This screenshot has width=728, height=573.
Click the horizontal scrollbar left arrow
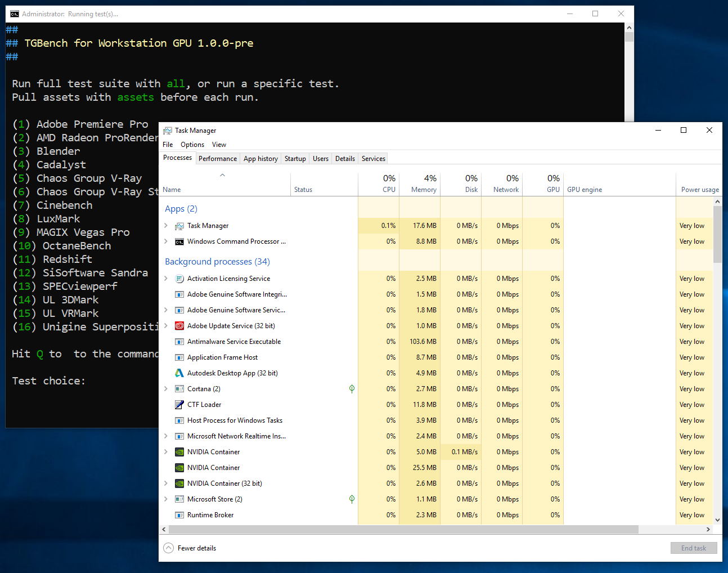[164, 530]
